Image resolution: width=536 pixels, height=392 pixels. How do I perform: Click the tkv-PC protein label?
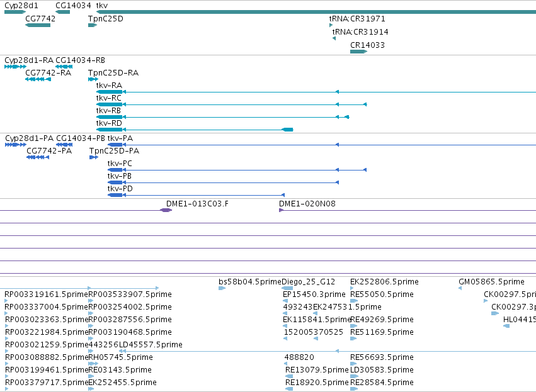pos(120,164)
